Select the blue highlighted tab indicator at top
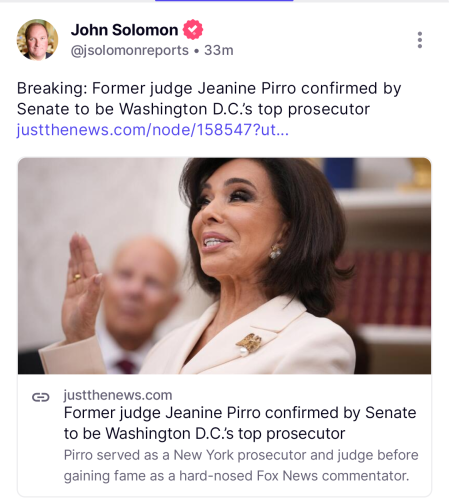This screenshot has height=500, width=449. click(x=224, y=1)
